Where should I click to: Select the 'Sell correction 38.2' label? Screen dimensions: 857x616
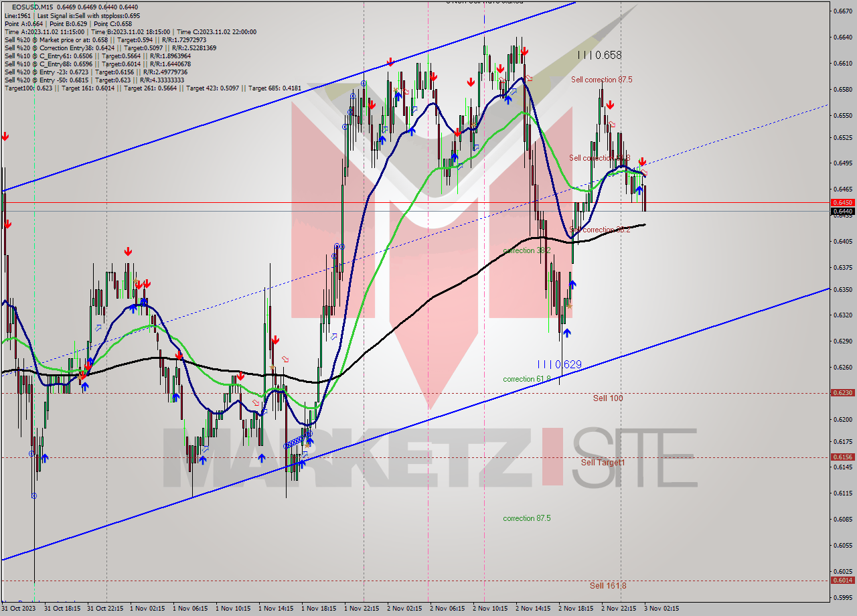(600, 230)
